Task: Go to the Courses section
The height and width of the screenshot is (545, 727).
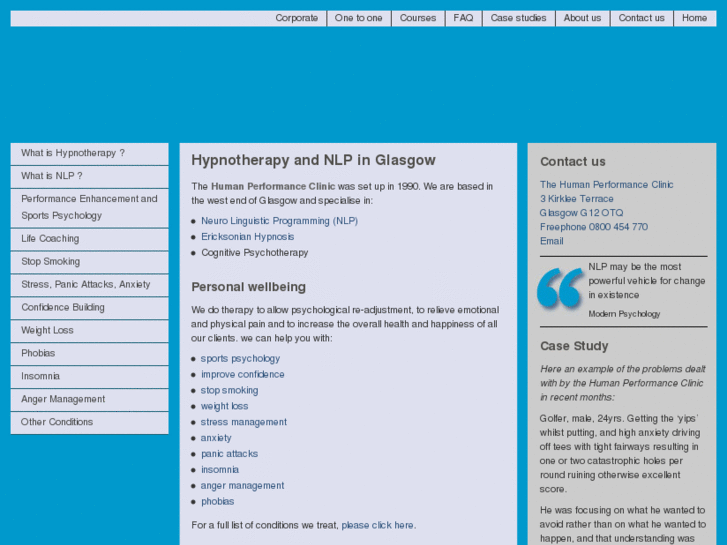Action: click(x=418, y=18)
